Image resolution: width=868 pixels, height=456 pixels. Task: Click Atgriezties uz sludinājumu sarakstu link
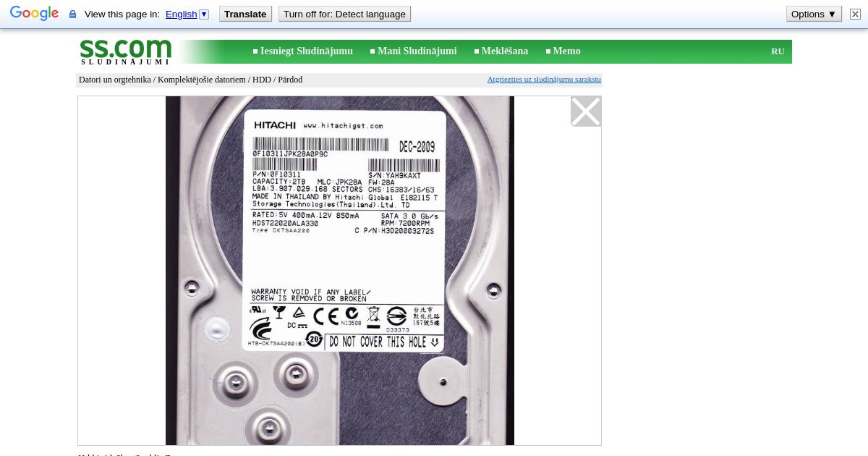coord(544,80)
